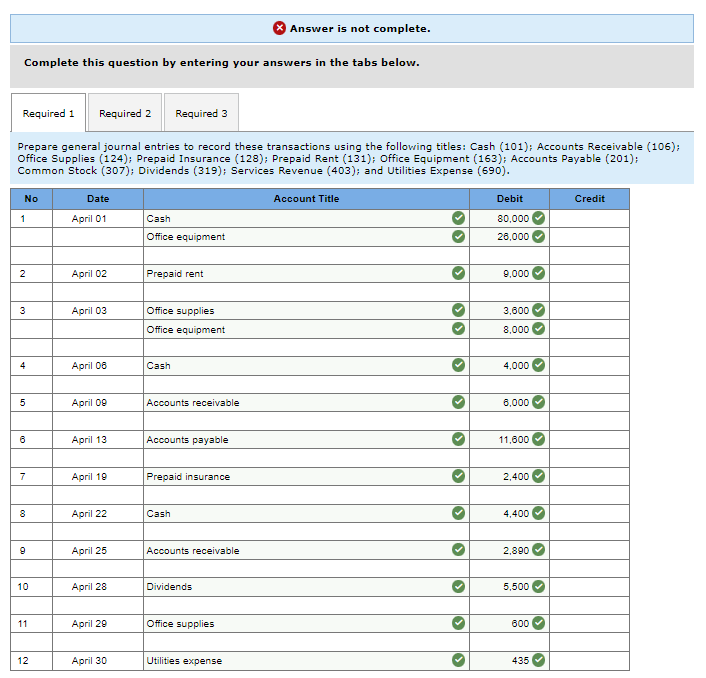
Task: Click the check mark beside the 26,000 debit
Action: pos(539,237)
